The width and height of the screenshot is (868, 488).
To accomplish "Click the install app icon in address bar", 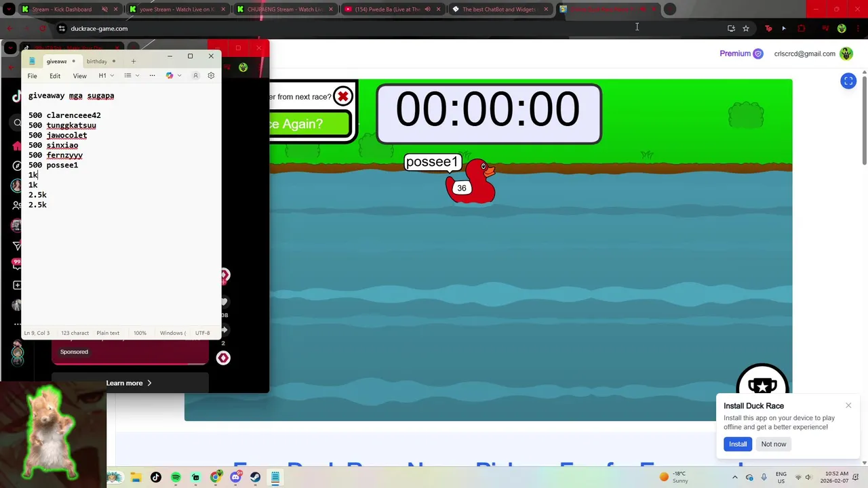I will pos(731,28).
